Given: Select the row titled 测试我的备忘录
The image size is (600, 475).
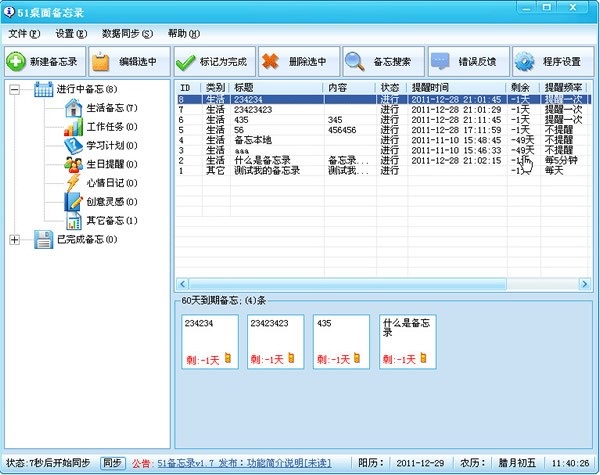Looking at the screenshot, I should pyautogui.click(x=384, y=171).
